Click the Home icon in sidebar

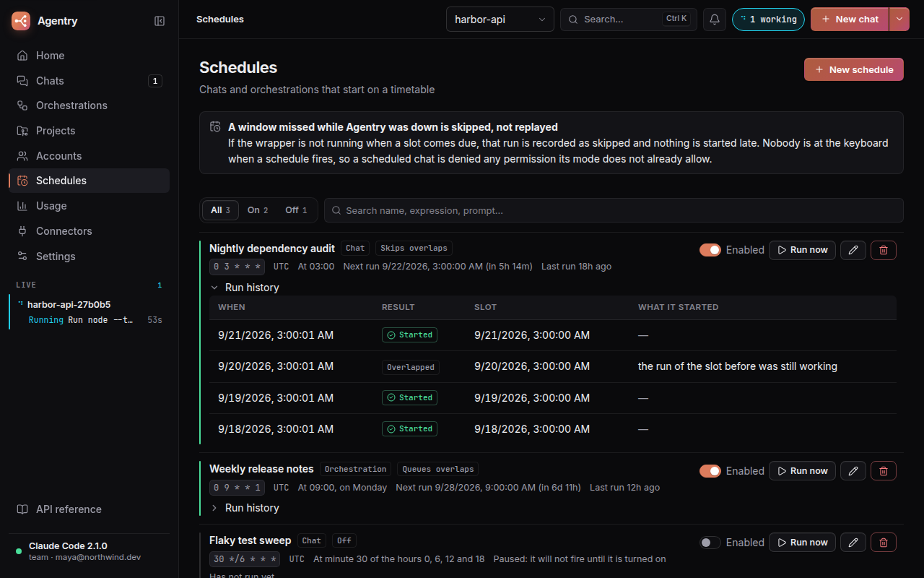pos(22,56)
